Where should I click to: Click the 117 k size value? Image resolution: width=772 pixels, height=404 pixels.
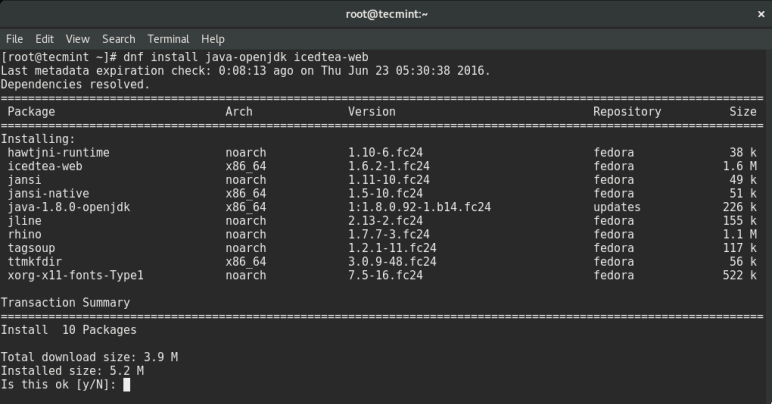coord(740,248)
